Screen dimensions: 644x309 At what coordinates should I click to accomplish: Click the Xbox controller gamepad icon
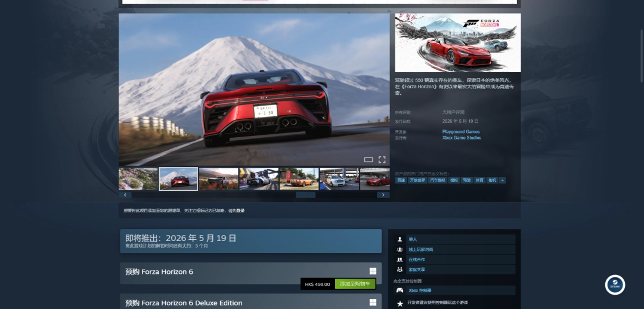pos(400,291)
